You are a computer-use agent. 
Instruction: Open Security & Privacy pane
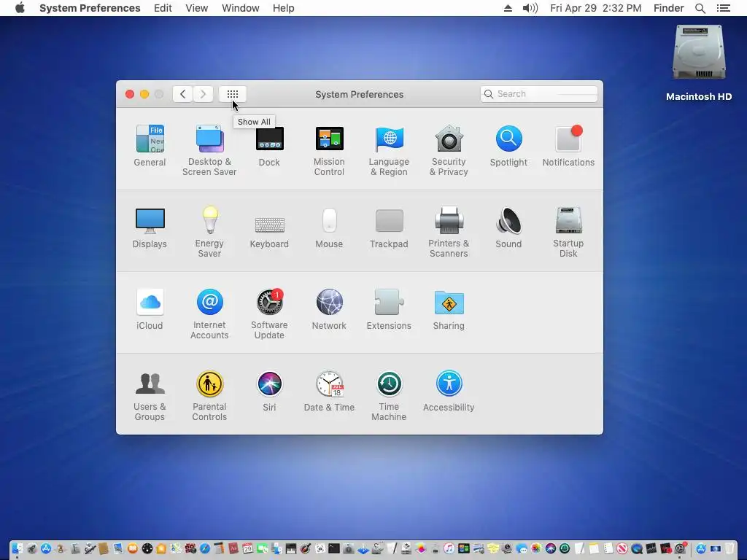[449, 150]
